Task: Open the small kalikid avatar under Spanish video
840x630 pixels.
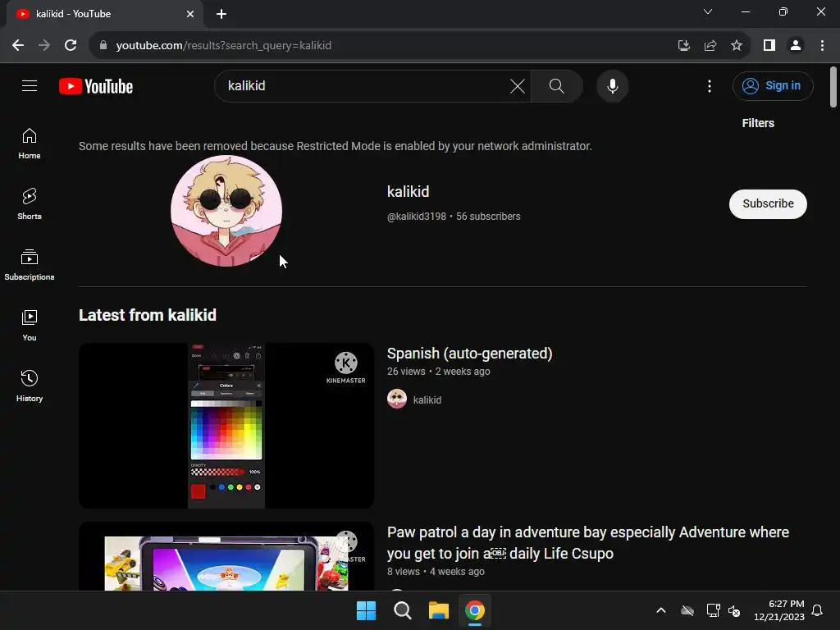Action: (x=397, y=399)
